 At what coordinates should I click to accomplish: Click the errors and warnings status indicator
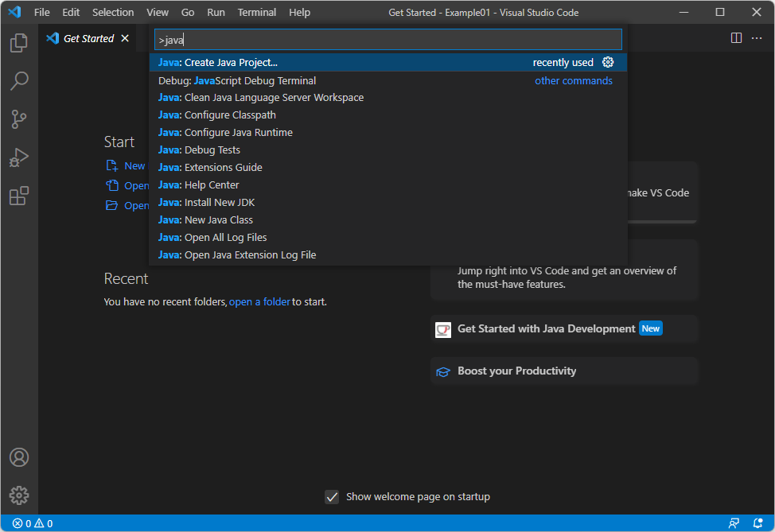(33, 523)
